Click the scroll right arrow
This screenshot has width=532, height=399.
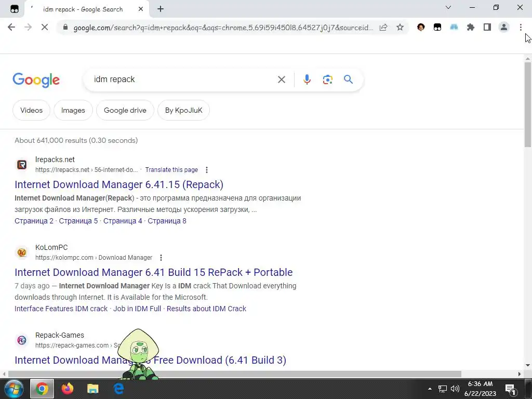(x=520, y=374)
